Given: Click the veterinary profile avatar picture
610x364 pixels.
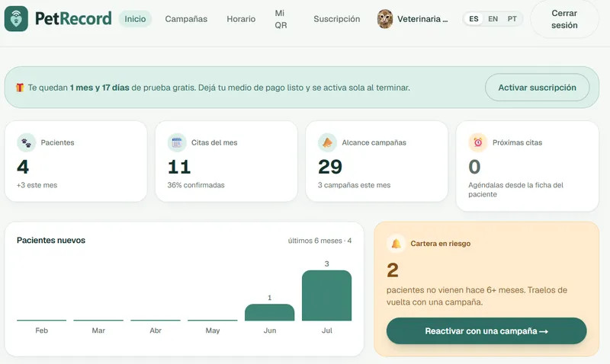Looking at the screenshot, I should coord(385,18).
